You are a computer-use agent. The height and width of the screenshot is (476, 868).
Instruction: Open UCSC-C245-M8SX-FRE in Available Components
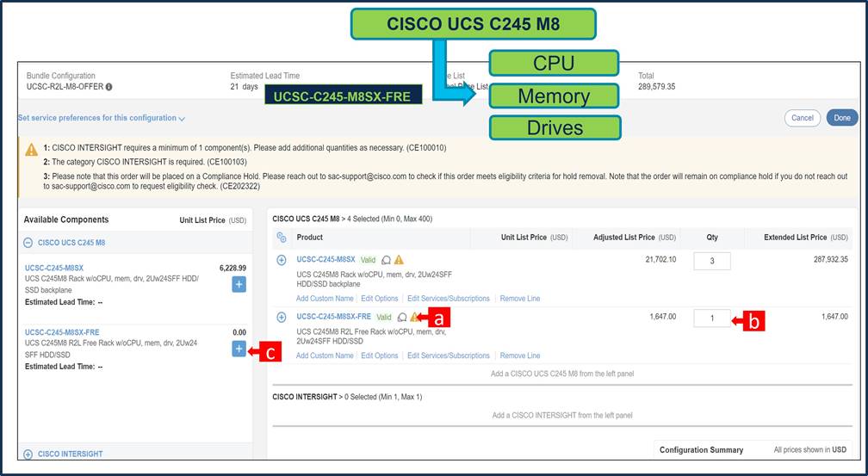point(62,332)
